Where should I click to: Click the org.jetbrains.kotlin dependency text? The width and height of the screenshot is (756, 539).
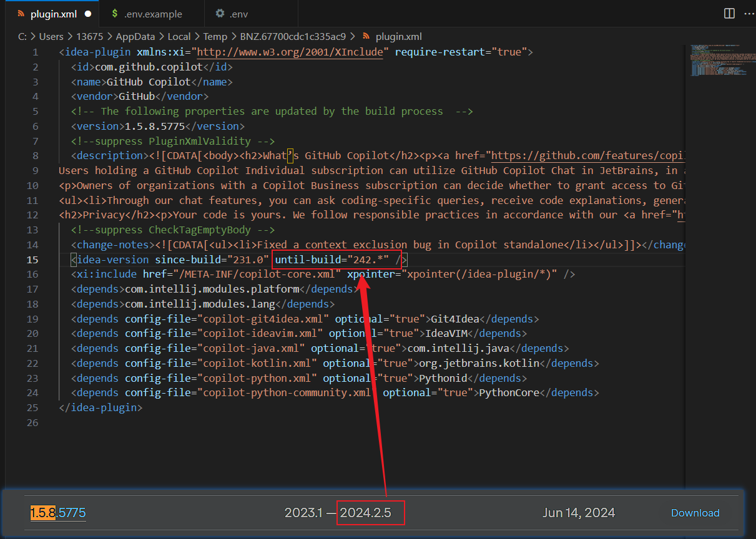[x=479, y=363]
